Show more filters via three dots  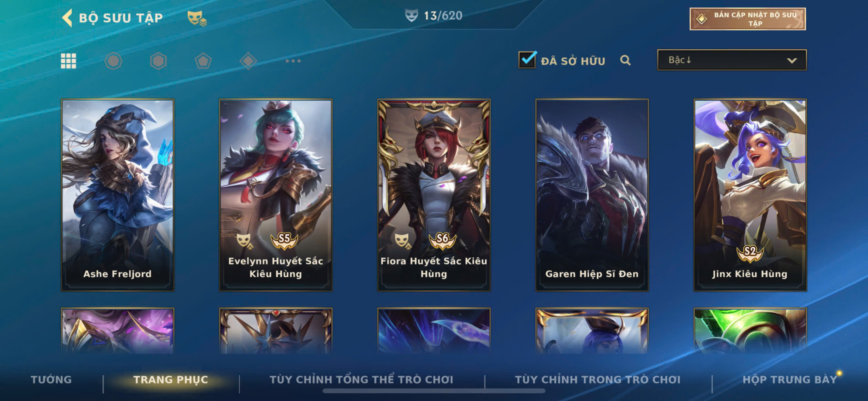[293, 61]
